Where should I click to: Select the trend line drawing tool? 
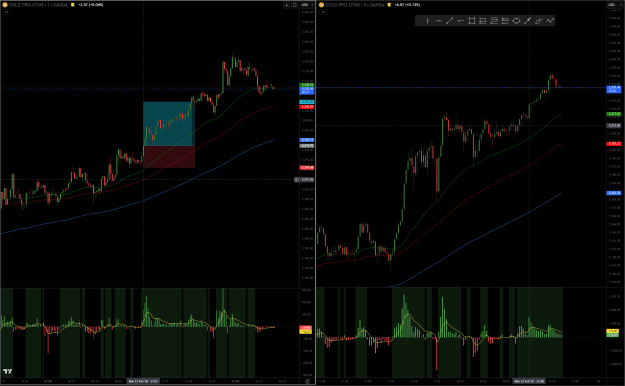pos(450,21)
